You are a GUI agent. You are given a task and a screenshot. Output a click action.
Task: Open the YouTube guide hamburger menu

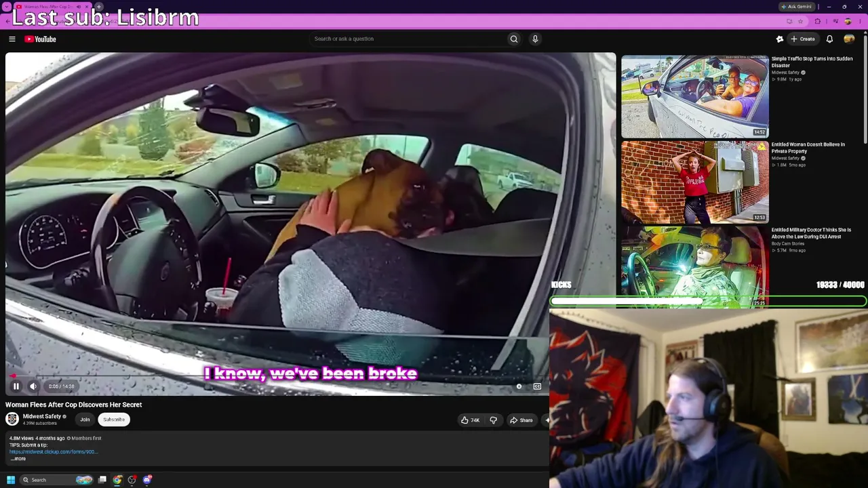pyautogui.click(x=12, y=39)
